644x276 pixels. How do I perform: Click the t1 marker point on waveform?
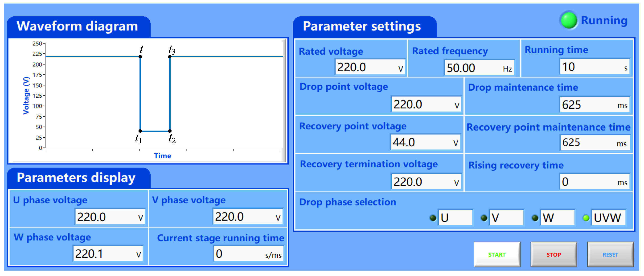tap(140, 131)
